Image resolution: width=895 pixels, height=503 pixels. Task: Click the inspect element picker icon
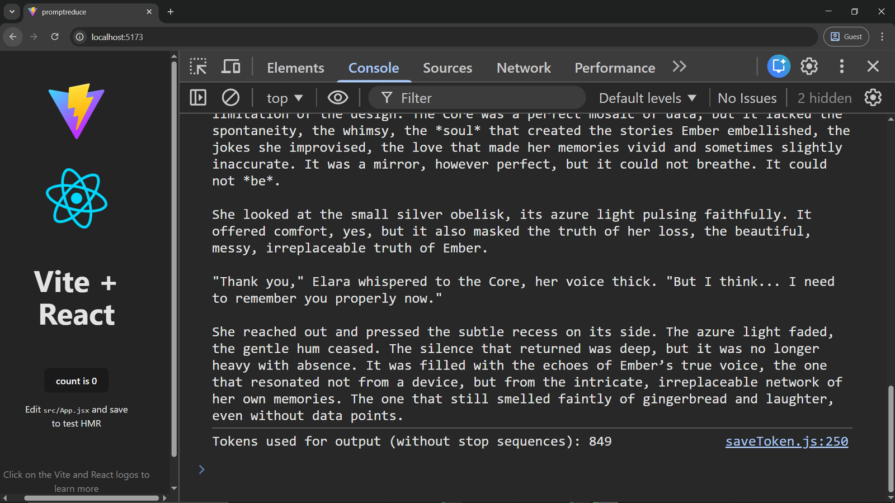[x=199, y=67]
